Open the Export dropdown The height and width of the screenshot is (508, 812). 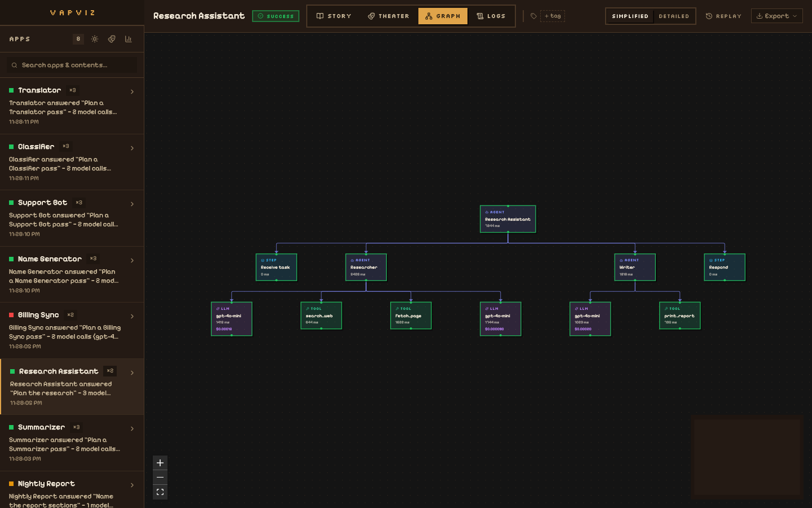(776, 16)
